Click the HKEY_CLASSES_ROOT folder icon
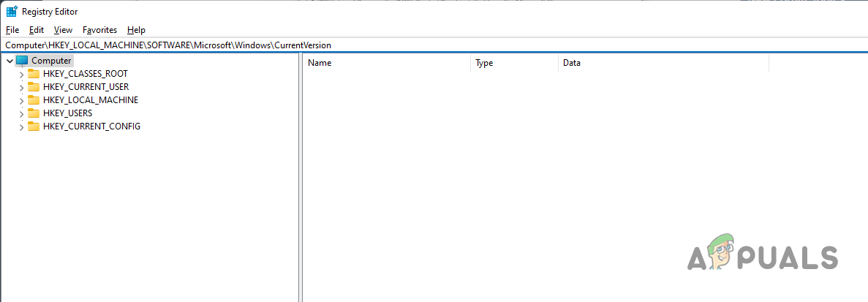Viewport: 868px width, 302px height. click(34, 74)
